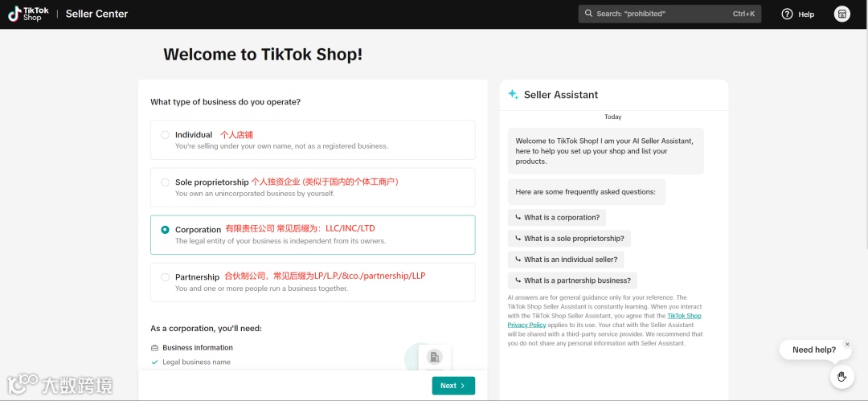This screenshot has width=868, height=401.
Task: Click the Seller Assistant sparkle icon
Action: coord(513,94)
